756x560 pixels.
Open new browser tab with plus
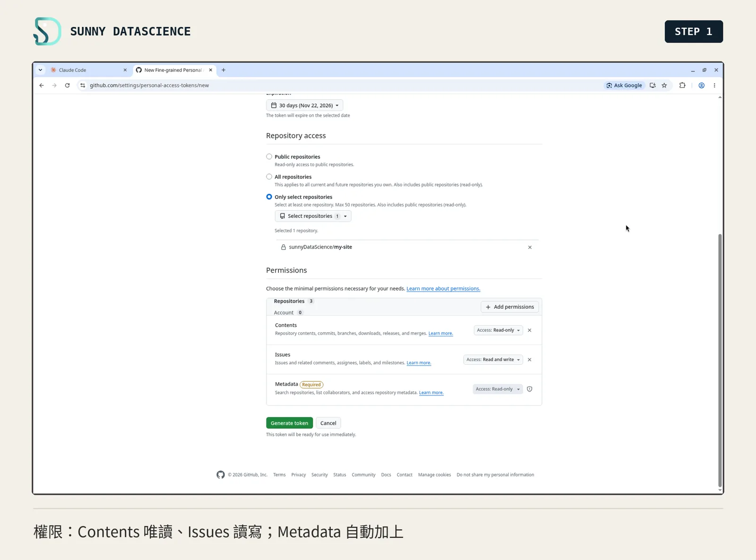(x=223, y=70)
